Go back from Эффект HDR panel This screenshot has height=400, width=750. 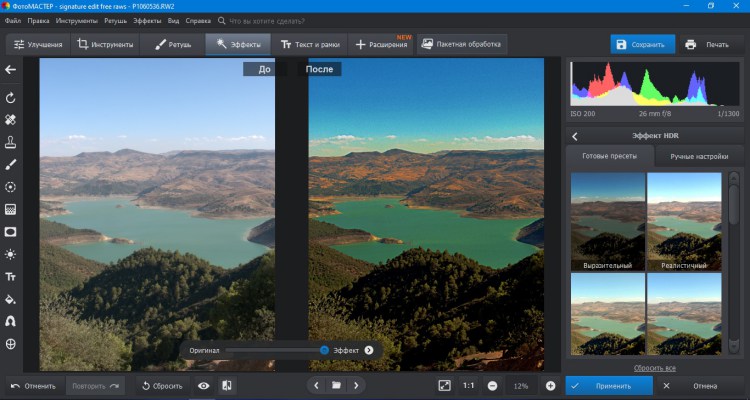click(575, 136)
